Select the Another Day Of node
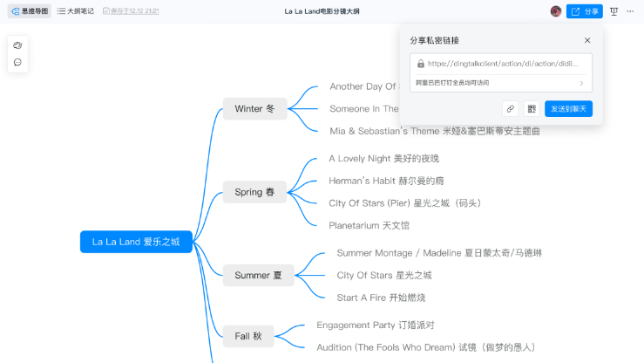Screen dimensions: 644x363 364,86
